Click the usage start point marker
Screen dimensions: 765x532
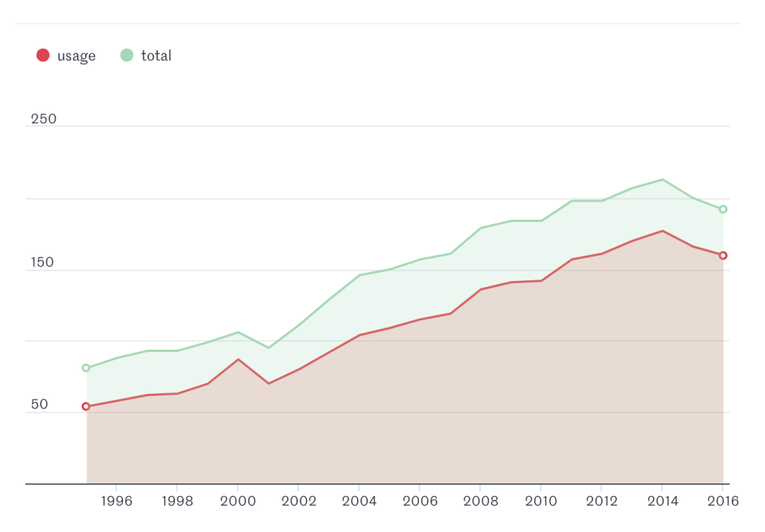[86, 406]
